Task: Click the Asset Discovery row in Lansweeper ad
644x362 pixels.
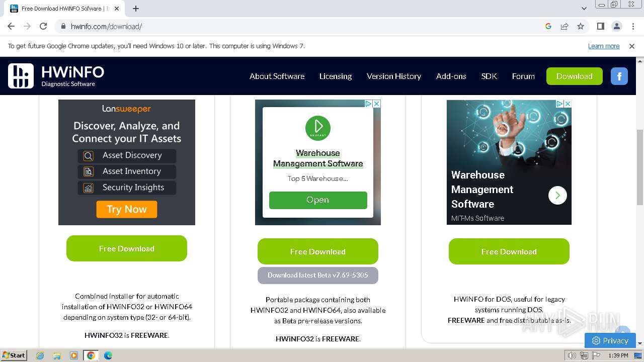Action: [x=127, y=155]
